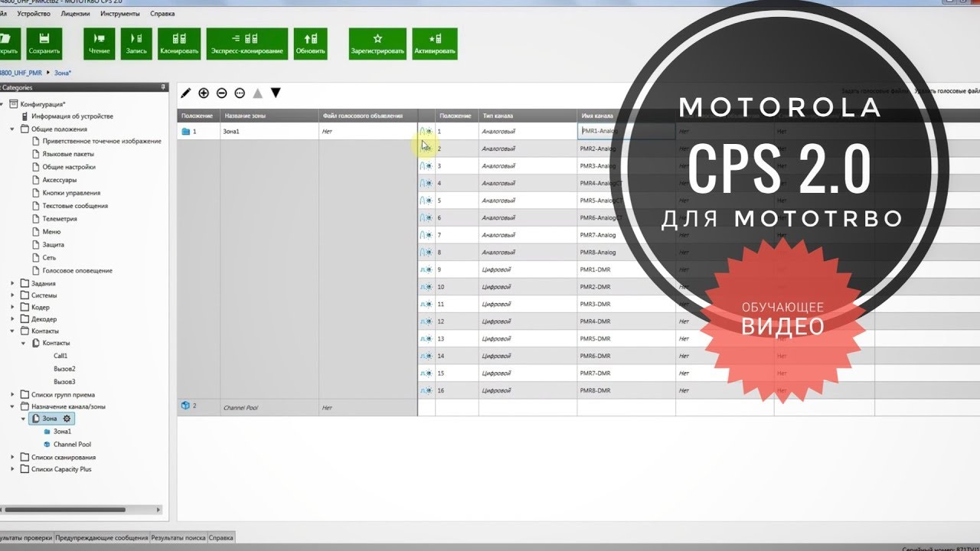Screen dimensions: 980x551
Task: Click the Обновить update button
Action: (310, 44)
